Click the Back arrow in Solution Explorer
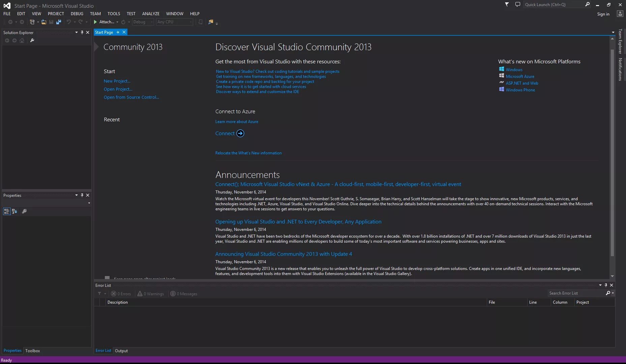 point(7,40)
